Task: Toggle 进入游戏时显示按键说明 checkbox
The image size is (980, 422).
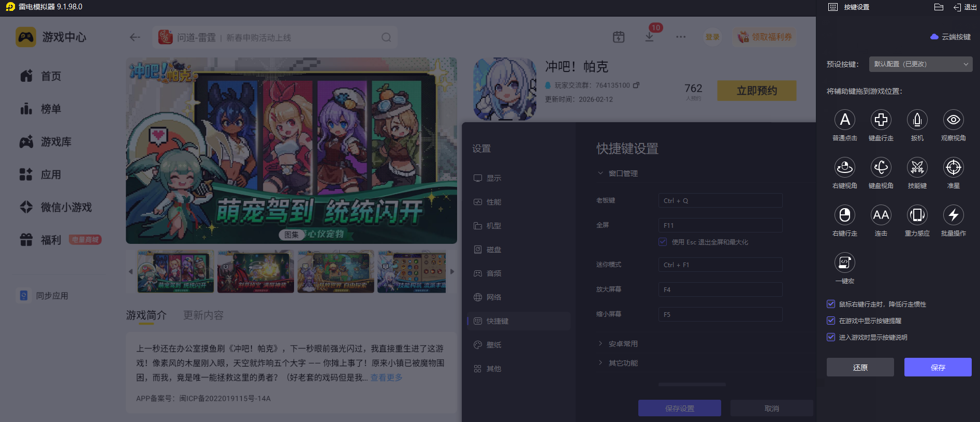Action: (831, 337)
